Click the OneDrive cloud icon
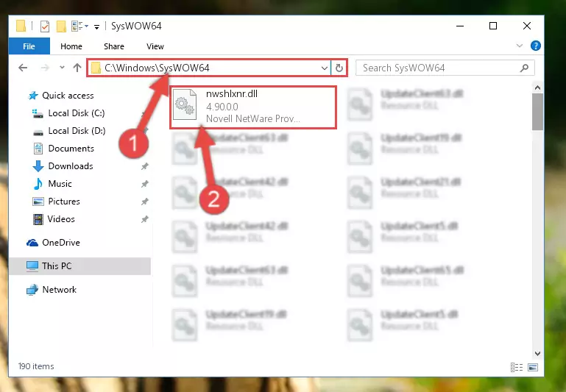 pyautogui.click(x=32, y=243)
